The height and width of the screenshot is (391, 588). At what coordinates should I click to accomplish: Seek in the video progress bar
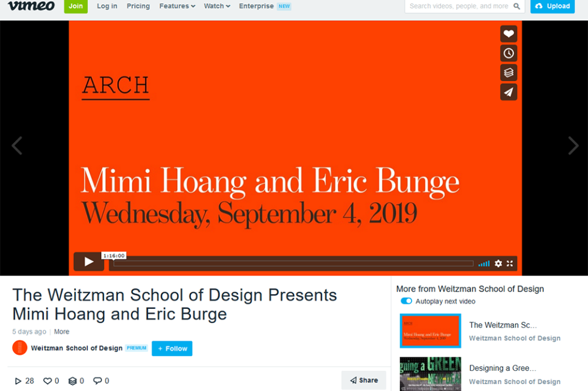point(293,264)
